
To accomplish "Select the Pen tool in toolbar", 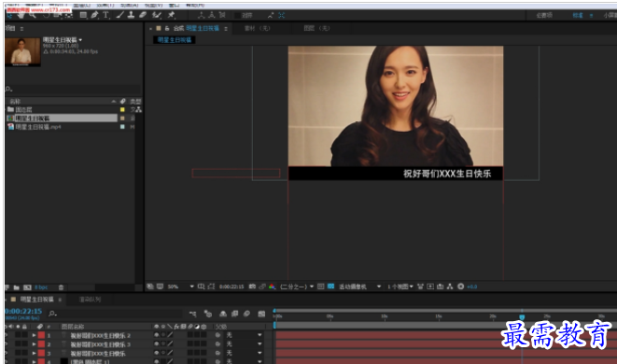I will click(x=94, y=15).
